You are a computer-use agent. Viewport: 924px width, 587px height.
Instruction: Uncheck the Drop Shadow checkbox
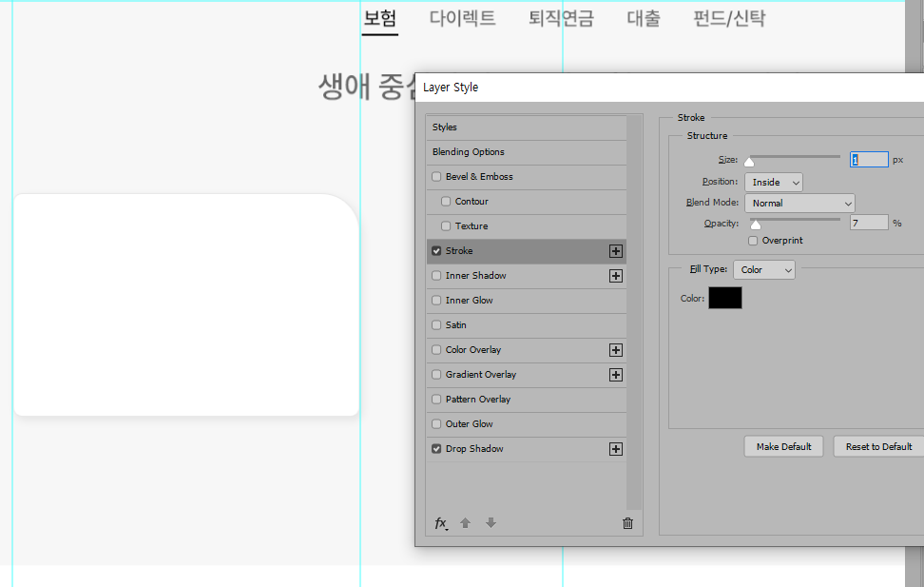point(436,449)
